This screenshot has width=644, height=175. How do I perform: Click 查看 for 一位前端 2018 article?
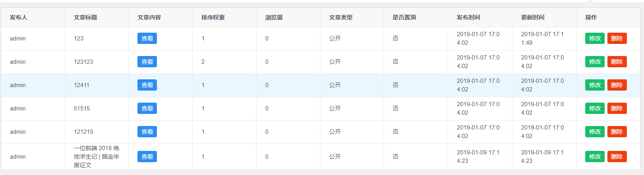(147, 156)
